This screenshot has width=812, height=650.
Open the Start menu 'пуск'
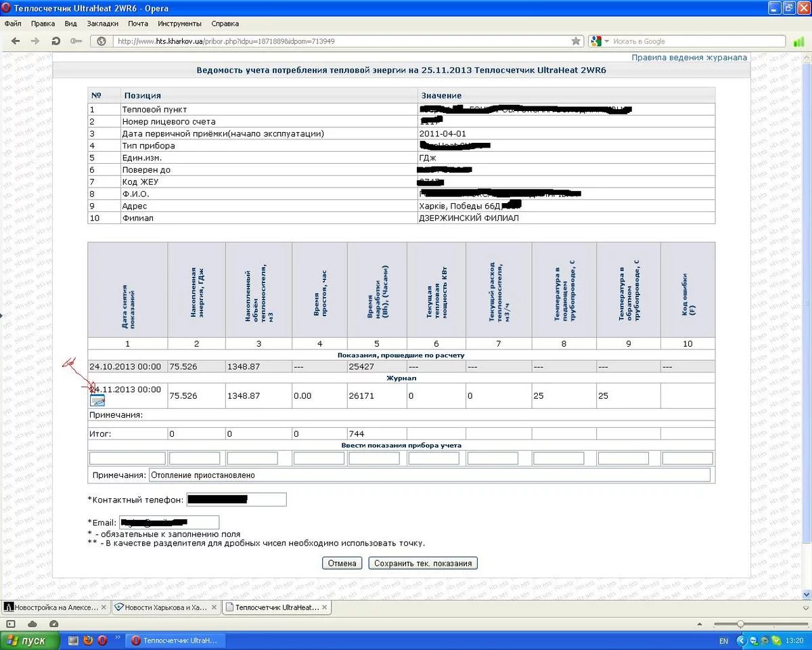click(30, 640)
